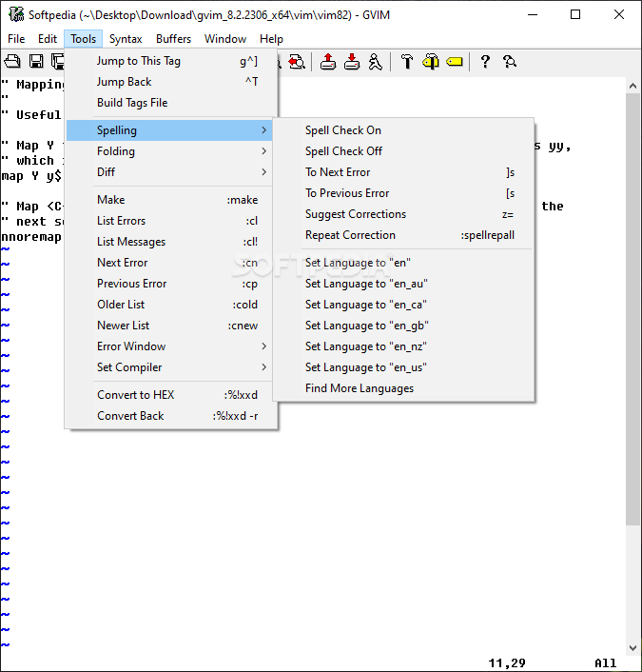This screenshot has height=672, width=642.
Task: Set spelling language to "en"
Action: (403, 263)
